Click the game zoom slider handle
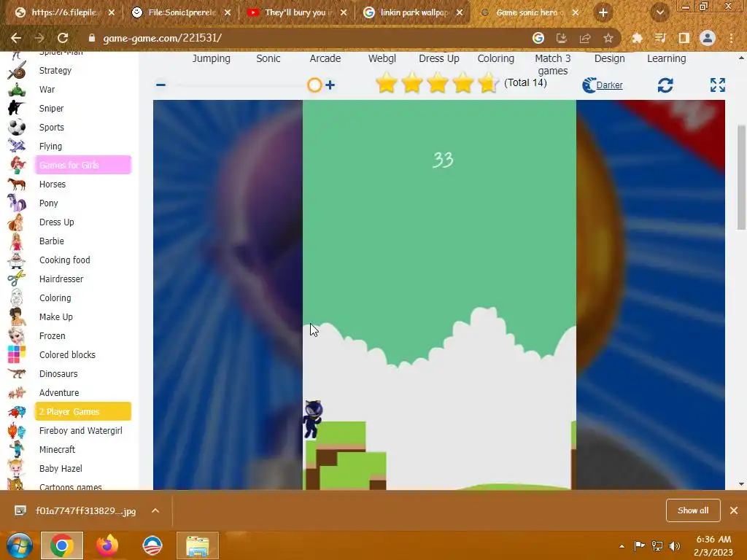747x560 pixels. point(314,85)
